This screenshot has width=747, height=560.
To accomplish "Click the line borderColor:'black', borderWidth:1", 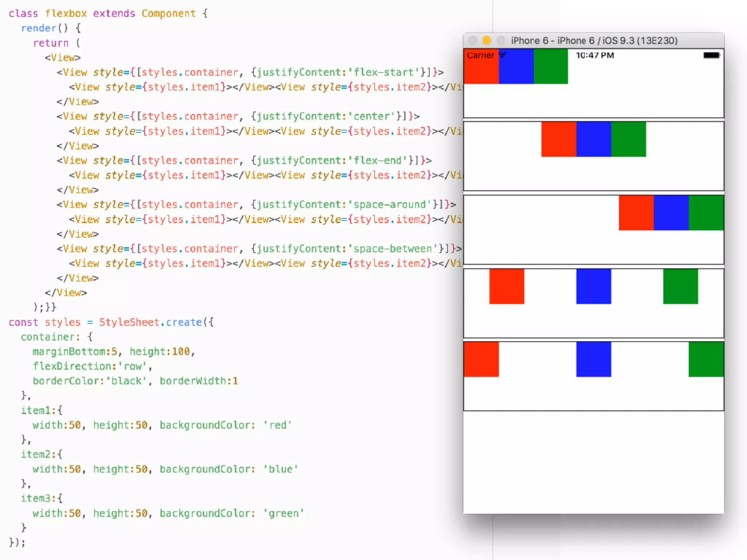I will click(x=135, y=381).
